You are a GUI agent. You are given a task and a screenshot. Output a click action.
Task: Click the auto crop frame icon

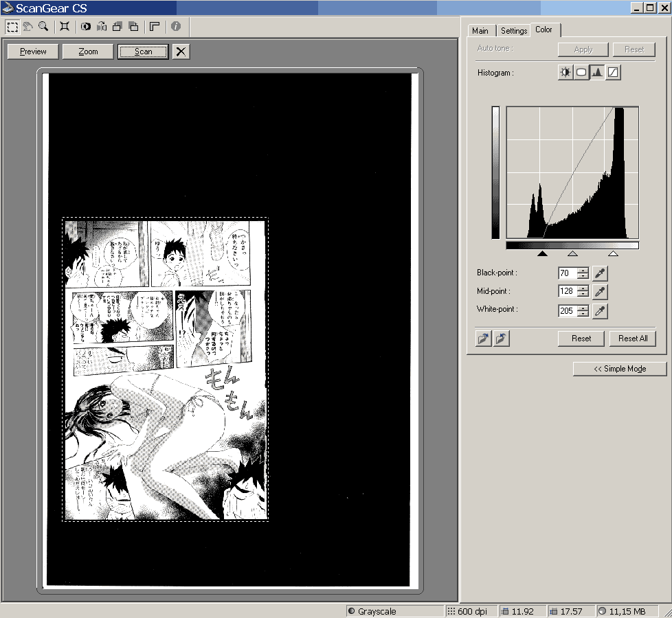tap(65, 27)
